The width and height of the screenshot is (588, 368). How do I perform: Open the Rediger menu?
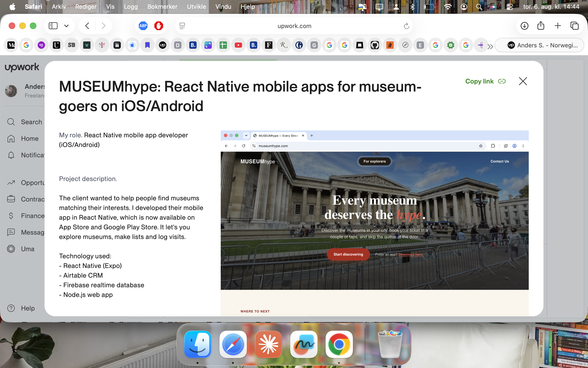[86, 7]
